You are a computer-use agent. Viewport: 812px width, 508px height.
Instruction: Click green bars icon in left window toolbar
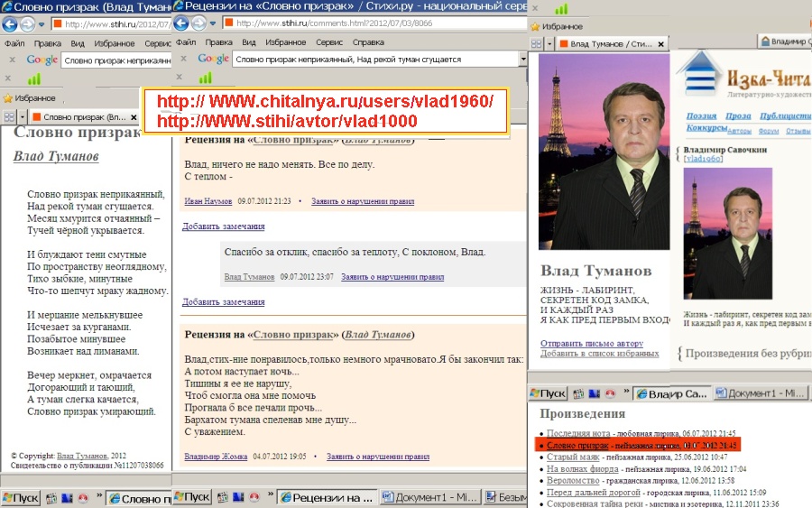pos(34,79)
